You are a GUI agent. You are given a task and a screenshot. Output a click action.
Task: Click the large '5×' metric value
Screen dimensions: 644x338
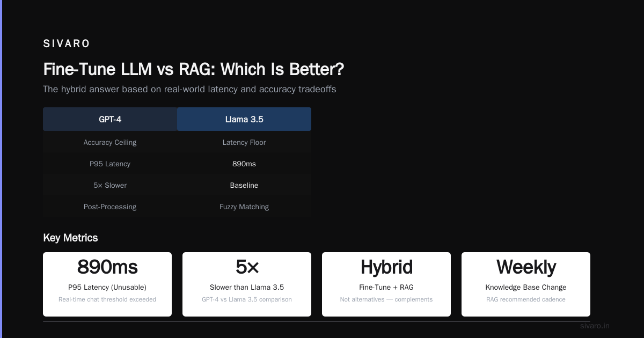[x=247, y=267]
